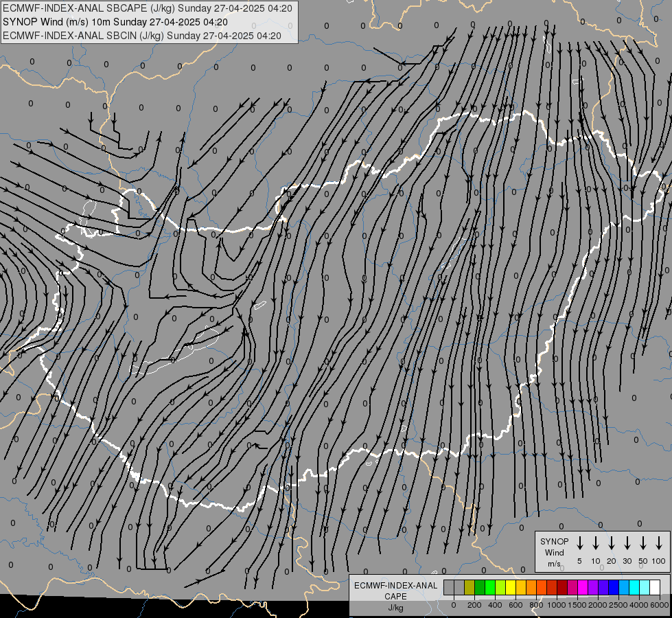Image resolution: width=672 pixels, height=618 pixels.
Task: Pick the bright magenta swatch after 1500 tick
Action: 583,587
